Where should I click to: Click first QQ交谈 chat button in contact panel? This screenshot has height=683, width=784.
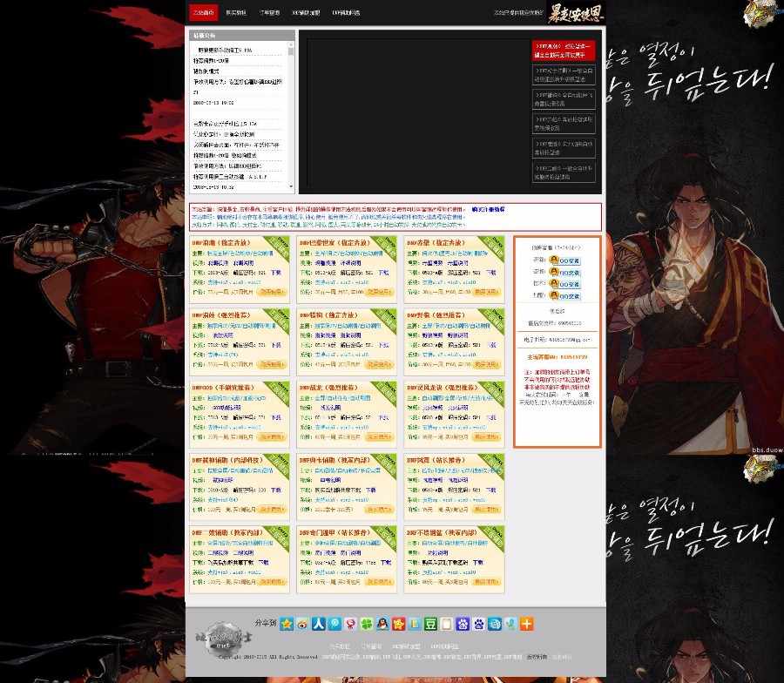click(565, 260)
